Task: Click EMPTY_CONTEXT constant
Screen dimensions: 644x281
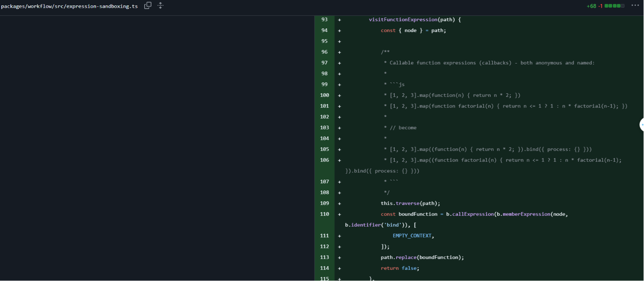Action: click(412, 236)
